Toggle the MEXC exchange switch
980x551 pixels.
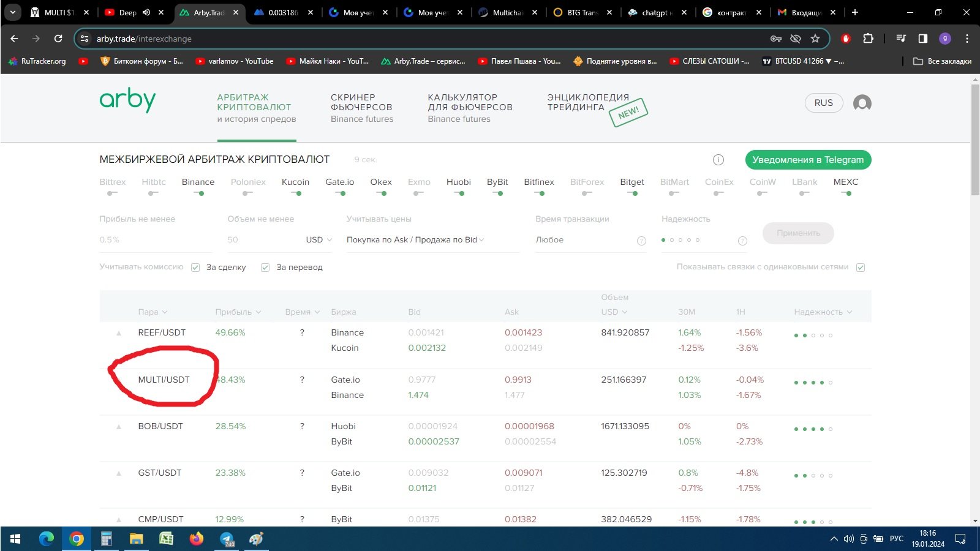pos(846,193)
